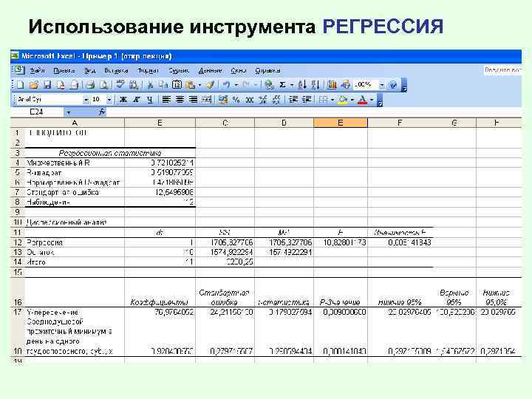Screen dimensions: 532x399
Task: Select the Format Painter brush
Action: point(211,84)
